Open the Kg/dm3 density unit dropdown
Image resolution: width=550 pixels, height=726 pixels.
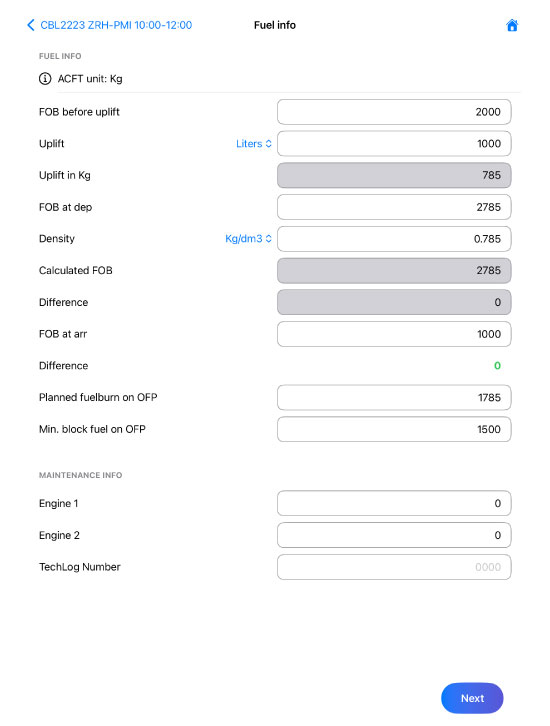tap(248, 238)
